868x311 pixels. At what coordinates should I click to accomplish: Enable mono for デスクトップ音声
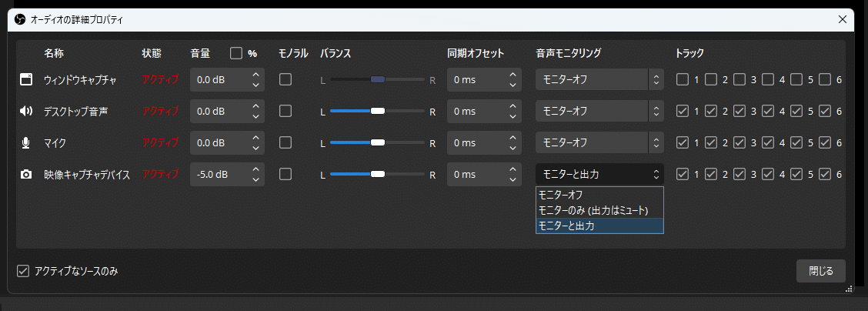(x=285, y=111)
